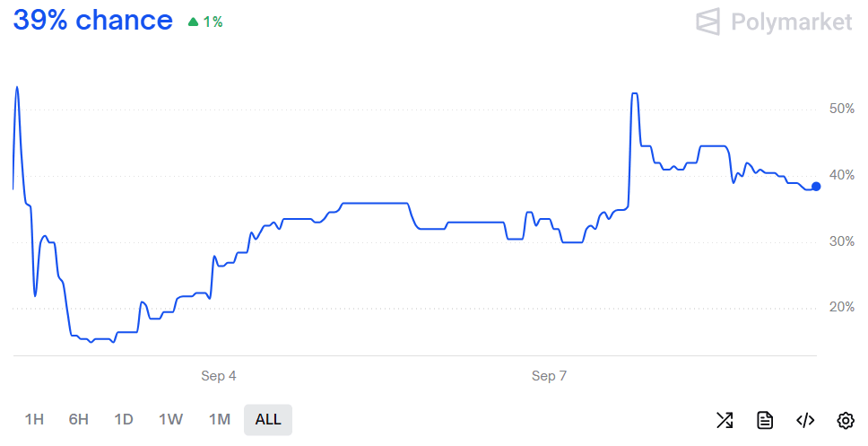Viewport: 868px width, 446px height.
Task: Select the 1H time range
Action: 34,419
